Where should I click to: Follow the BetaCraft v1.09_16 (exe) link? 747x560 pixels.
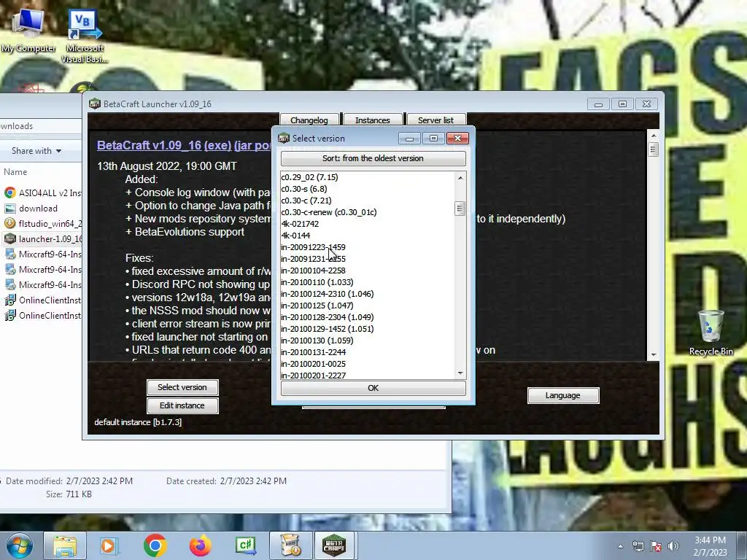[164, 145]
